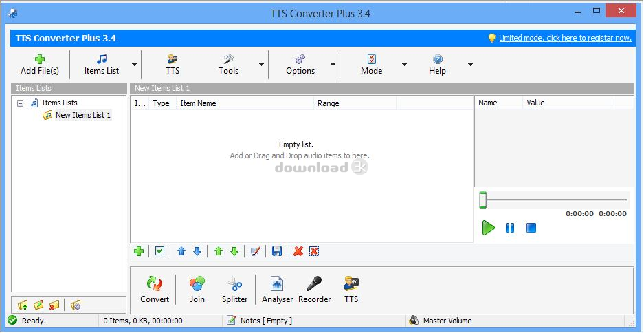Screen dimensions: 644x333
Task: Click the Tools toolbar button
Action: tap(228, 65)
